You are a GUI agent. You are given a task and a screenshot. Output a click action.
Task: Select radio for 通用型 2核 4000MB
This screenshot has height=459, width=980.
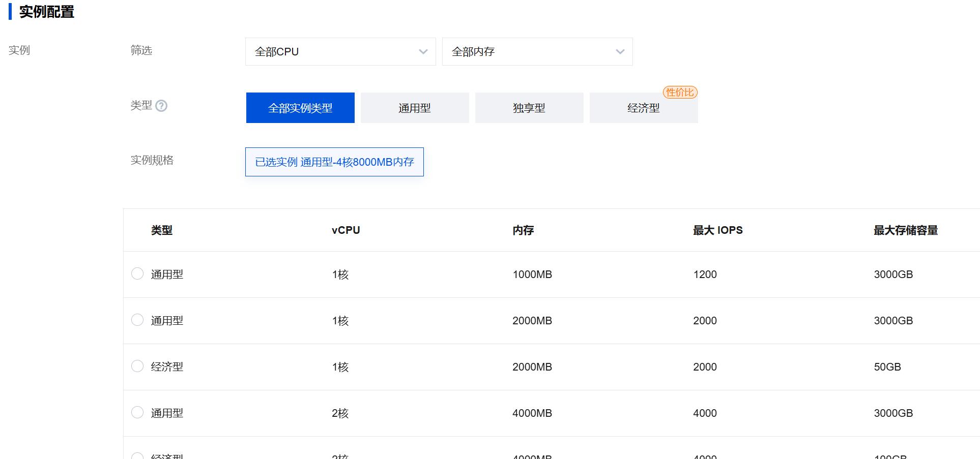tap(137, 412)
